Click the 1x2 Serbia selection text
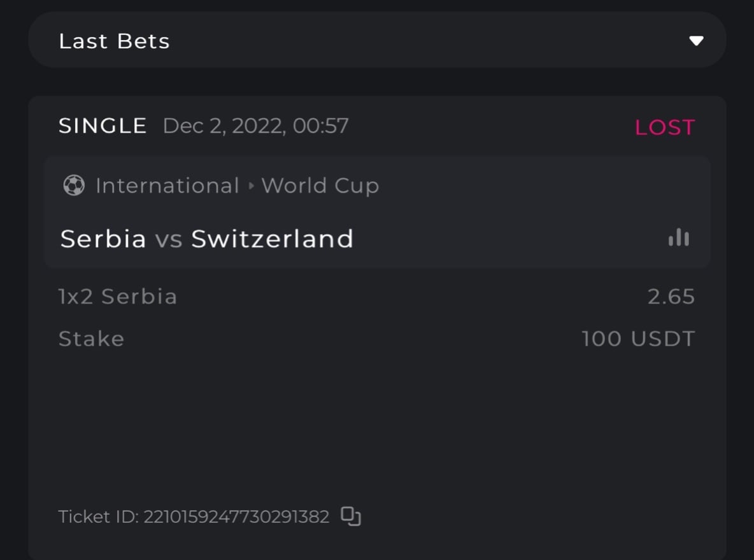 118,297
